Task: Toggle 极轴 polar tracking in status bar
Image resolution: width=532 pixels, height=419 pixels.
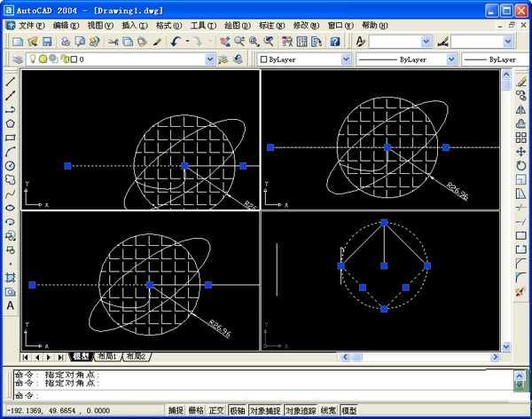Action: coord(237,410)
